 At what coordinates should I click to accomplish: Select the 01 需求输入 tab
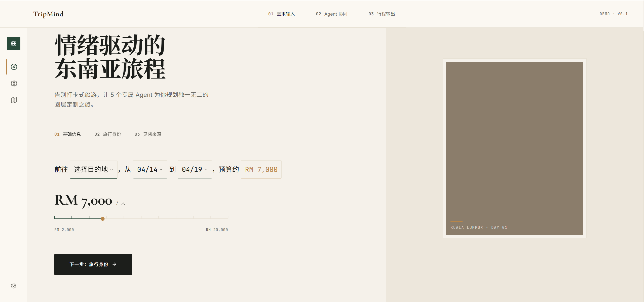tap(281, 14)
